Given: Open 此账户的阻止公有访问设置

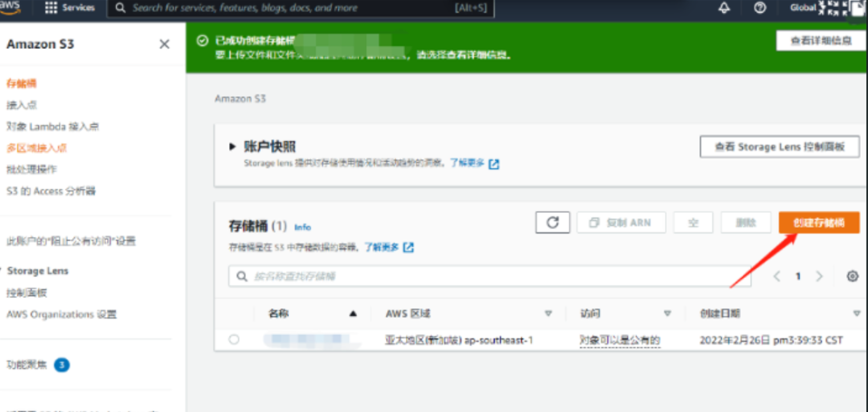Looking at the screenshot, I should click(x=71, y=241).
